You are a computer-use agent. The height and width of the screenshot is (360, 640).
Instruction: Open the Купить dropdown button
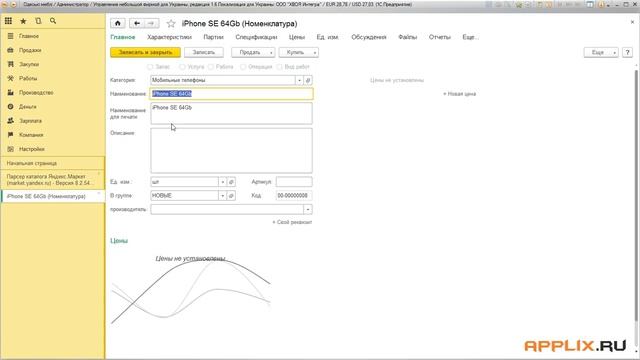(x=298, y=53)
